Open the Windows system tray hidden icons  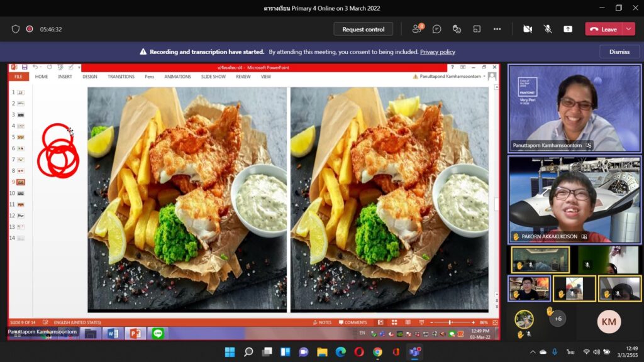tap(533, 352)
